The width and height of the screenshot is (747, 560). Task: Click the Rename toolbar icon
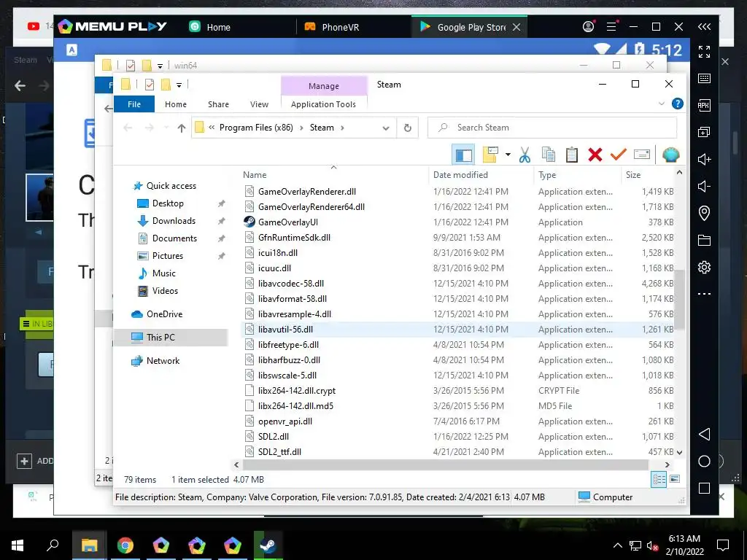(x=642, y=155)
